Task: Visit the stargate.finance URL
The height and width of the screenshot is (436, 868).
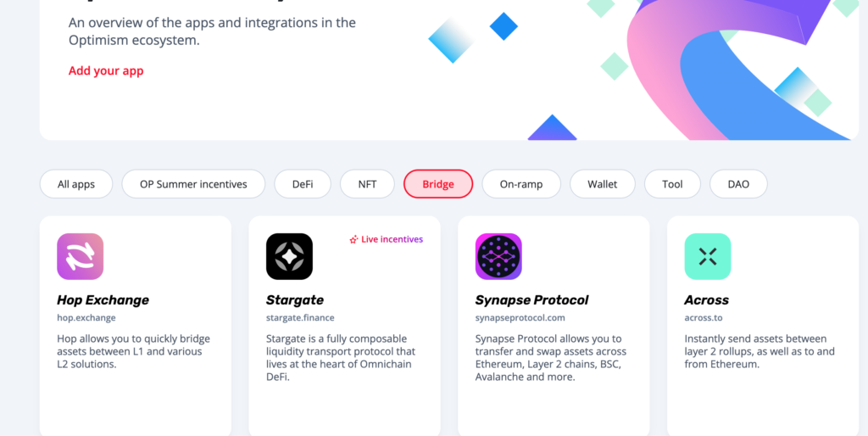Action: [300, 318]
